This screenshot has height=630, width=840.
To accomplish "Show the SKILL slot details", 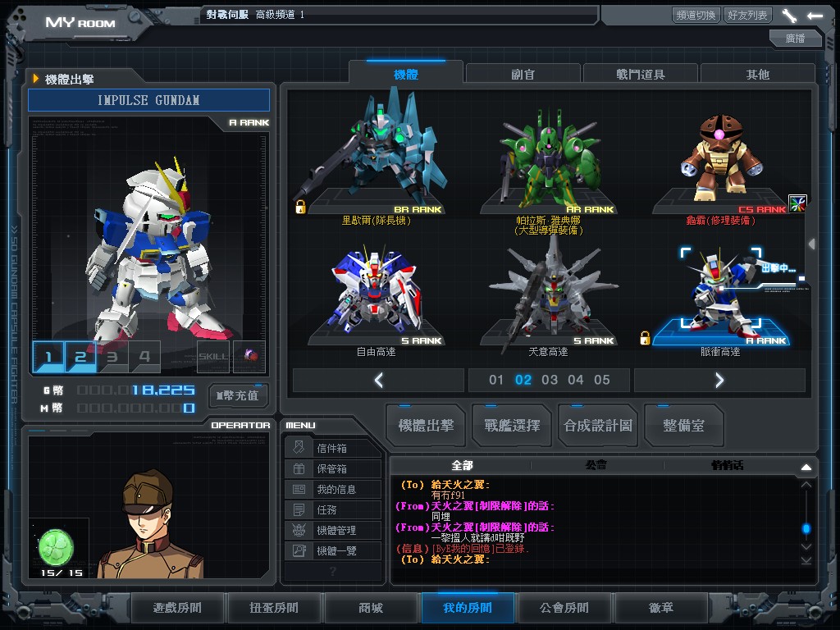I will pyautogui.click(x=212, y=356).
